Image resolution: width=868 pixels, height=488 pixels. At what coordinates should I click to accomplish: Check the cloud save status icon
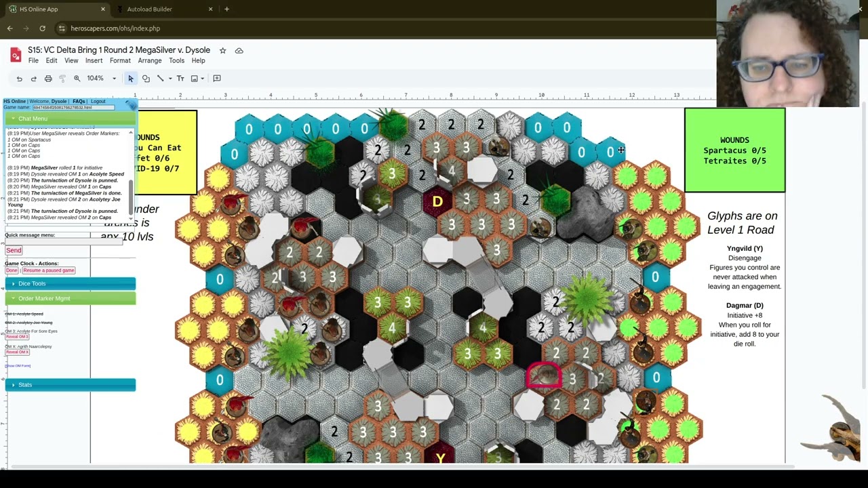(x=239, y=51)
